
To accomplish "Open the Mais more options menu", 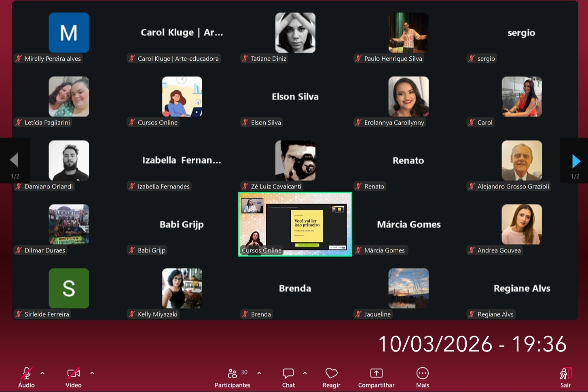I will (x=423, y=377).
